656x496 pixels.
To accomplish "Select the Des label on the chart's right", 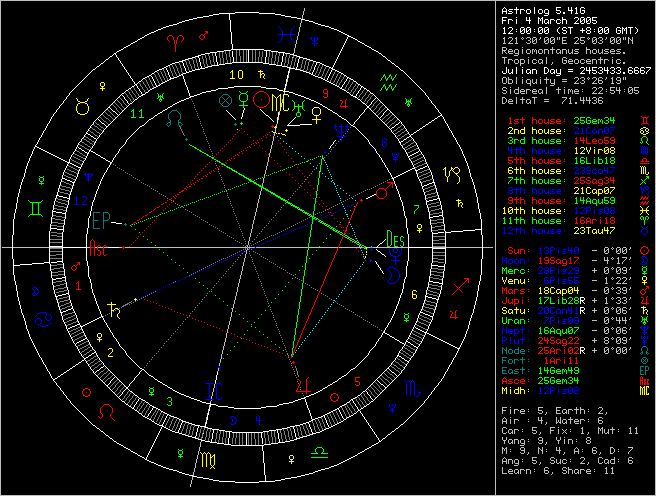I will click(395, 239).
